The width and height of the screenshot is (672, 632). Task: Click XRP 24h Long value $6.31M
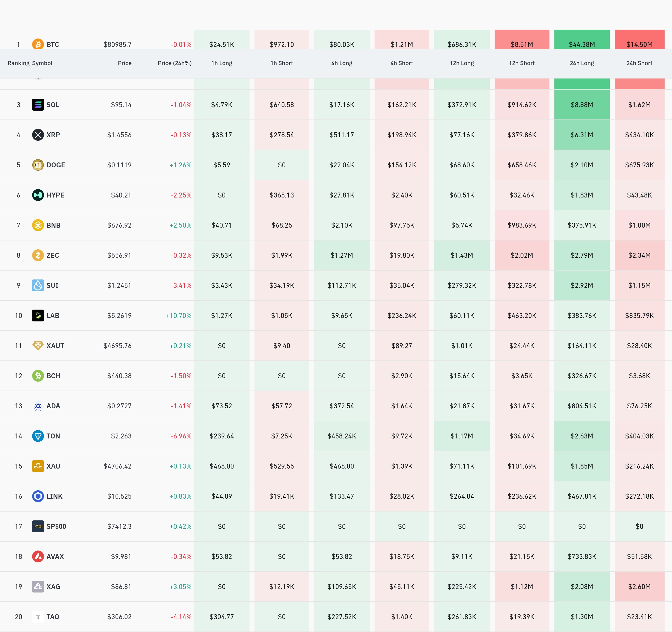pyautogui.click(x=582, y=135)
